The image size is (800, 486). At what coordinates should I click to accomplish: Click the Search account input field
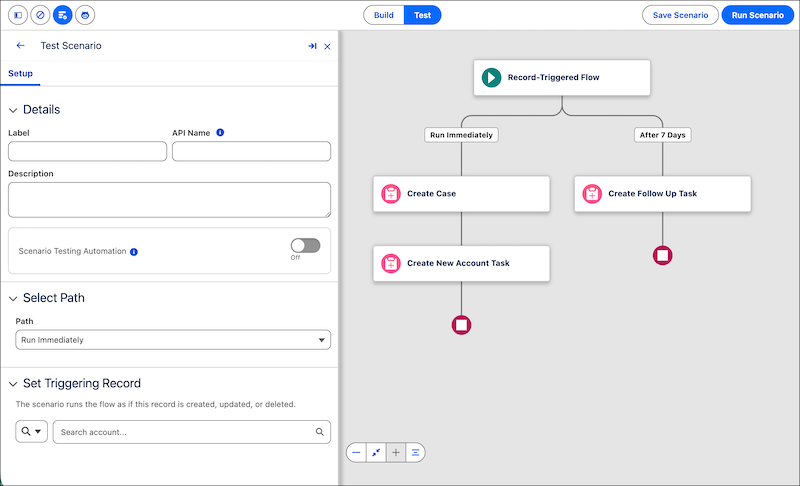tap(191, 432)
